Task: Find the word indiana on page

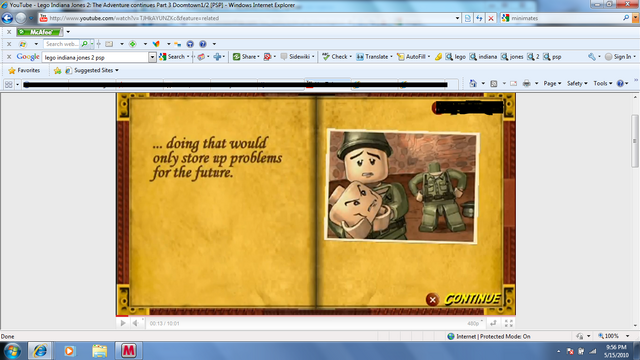Action: coord(483,57)
